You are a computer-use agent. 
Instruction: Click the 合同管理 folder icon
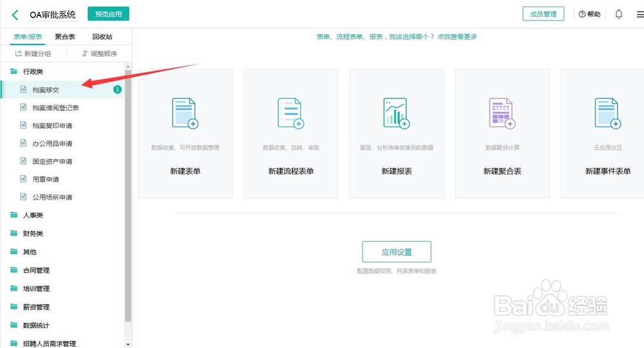(14, 270)
